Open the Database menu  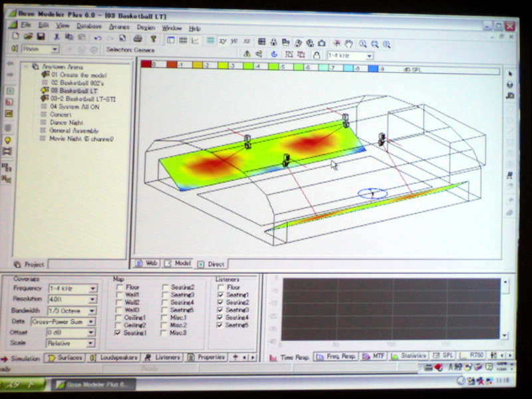(88, 27)
